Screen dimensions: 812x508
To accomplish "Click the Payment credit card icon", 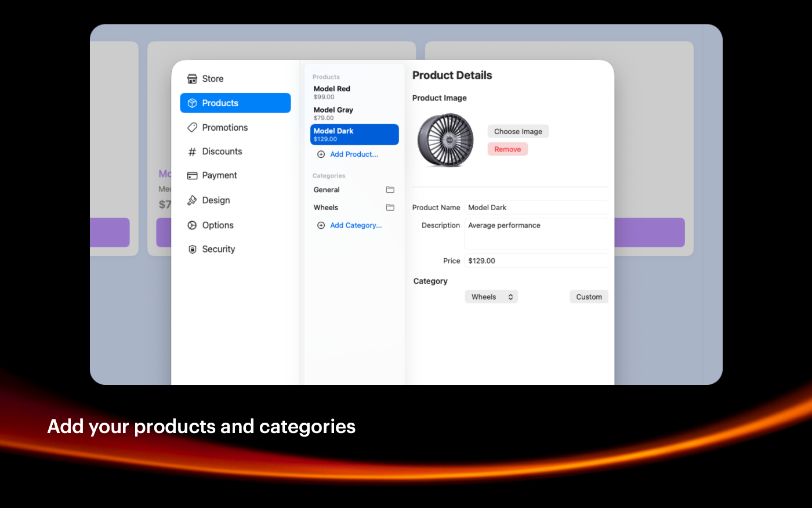I will click(192, 175).
